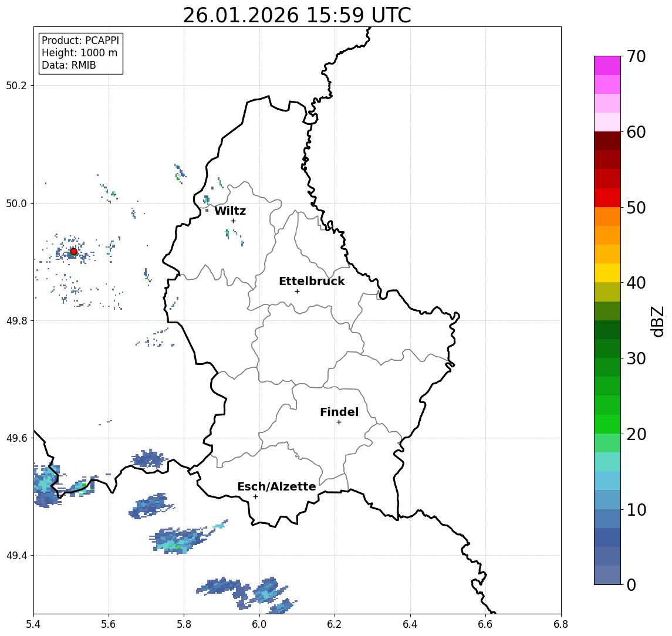Click the longitude label 6.4
672x636 pixels.
coord(410,624)
